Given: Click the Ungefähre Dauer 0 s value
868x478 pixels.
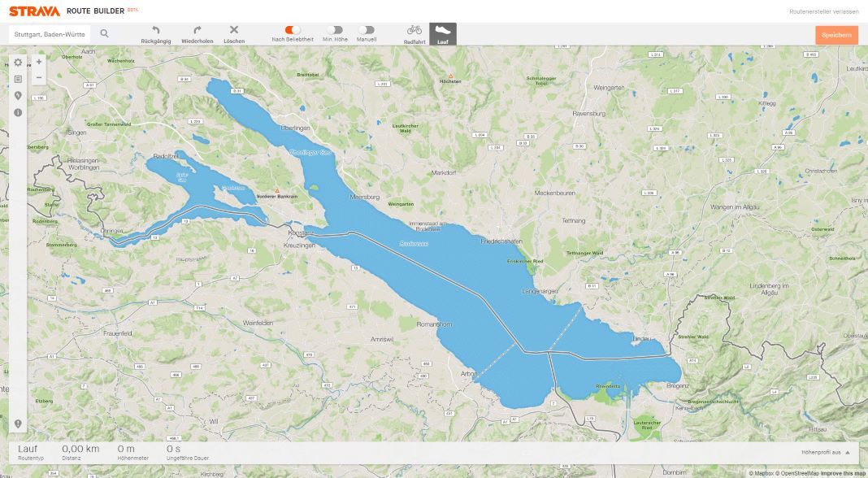Looking at the screenshot, I should [173, 449].
